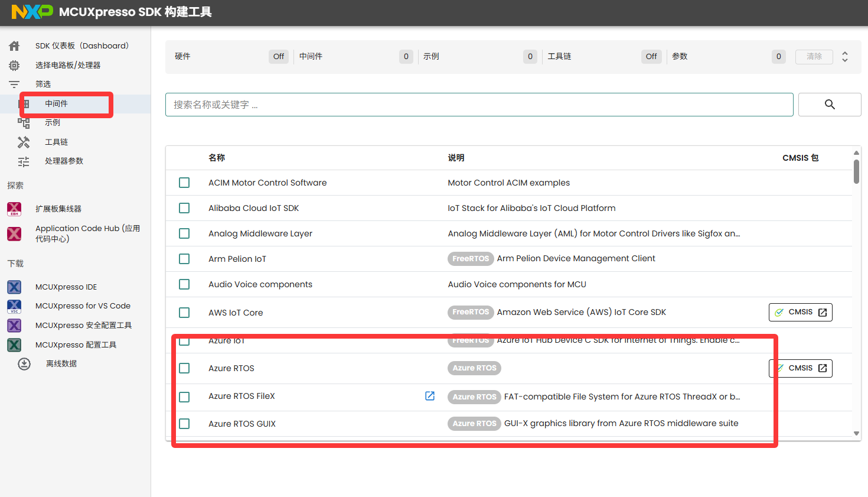Open the SDK Dashboard home icon
The image size is (868, 497).
click(x=15, y=46)
